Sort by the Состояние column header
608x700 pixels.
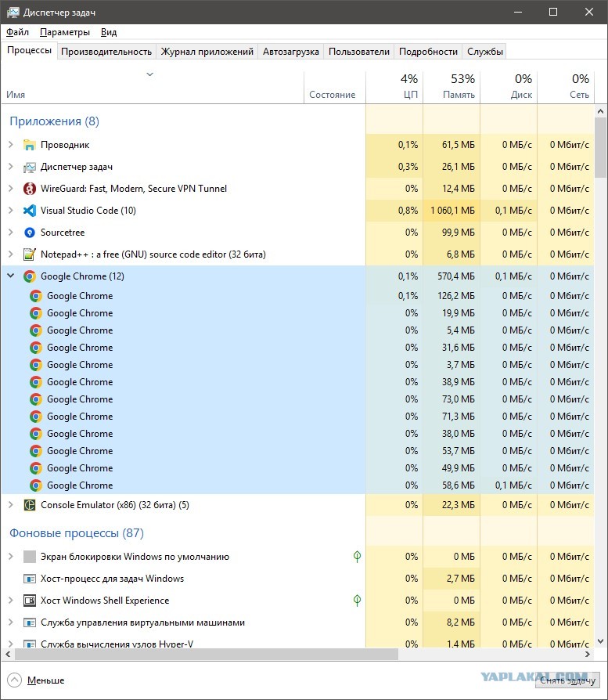point(335,87)
